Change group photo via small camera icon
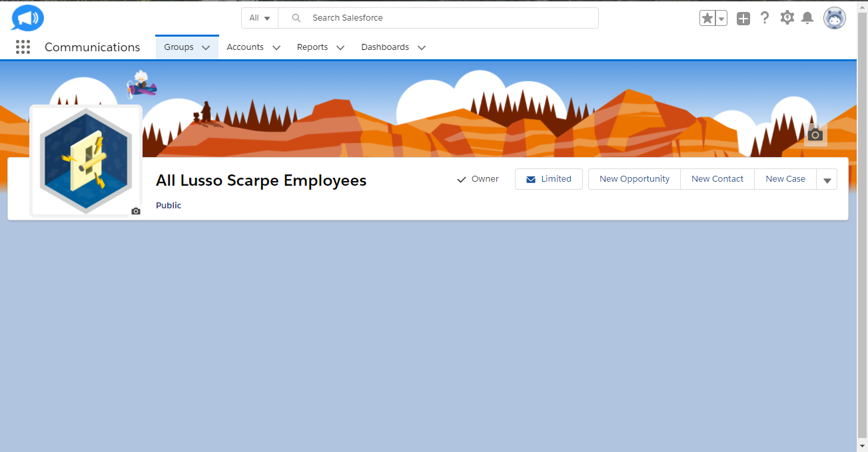Screen dimensions: 868x452 136,211
